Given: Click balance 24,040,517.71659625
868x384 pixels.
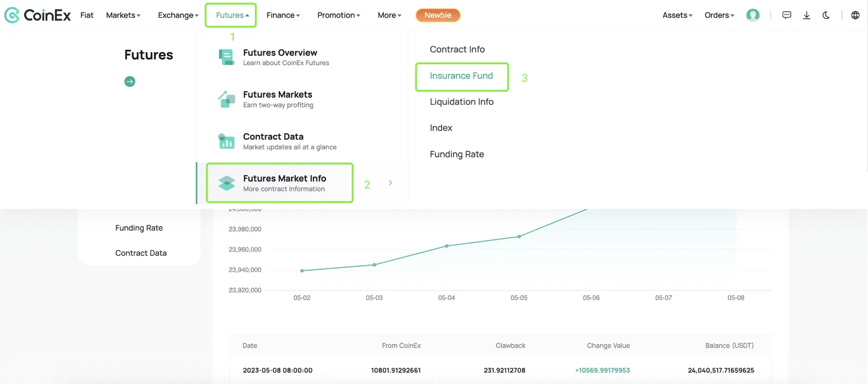Looking at the screenshot, I should 721,370.
